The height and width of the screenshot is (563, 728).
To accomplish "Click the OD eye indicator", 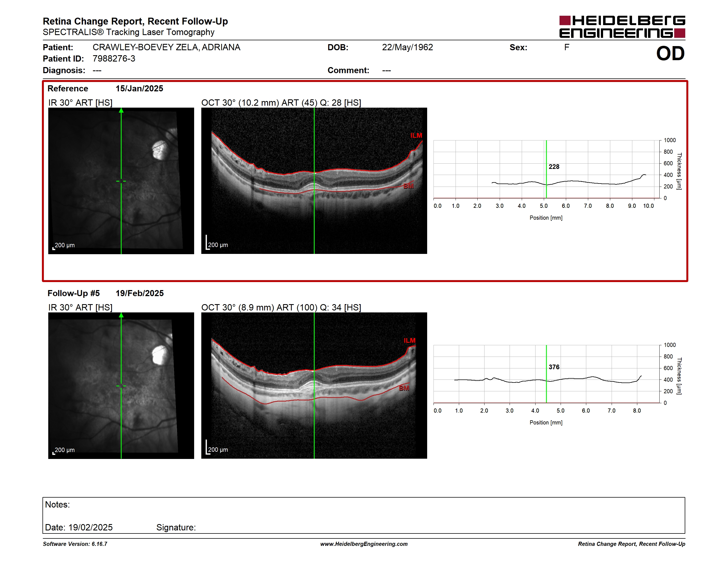I will point(670,53).
